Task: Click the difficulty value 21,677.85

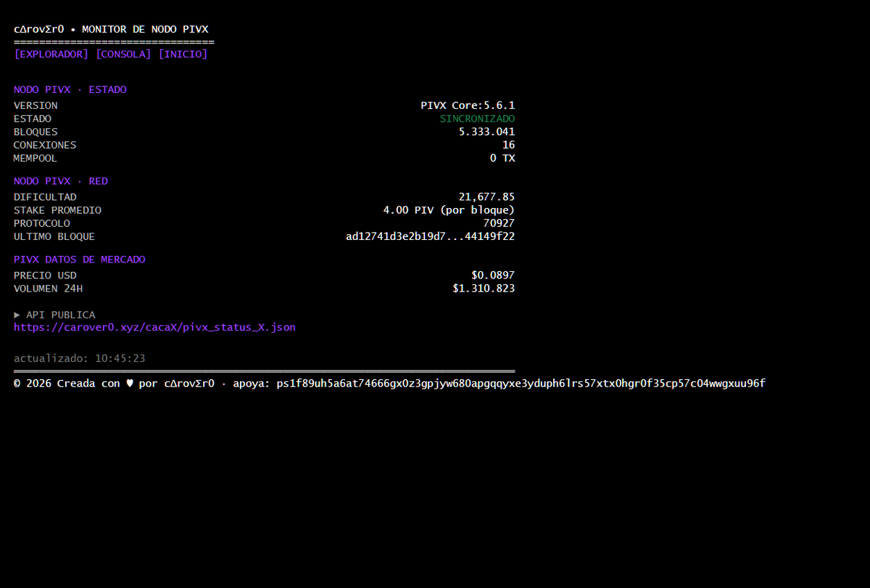Action: point(486,197)
